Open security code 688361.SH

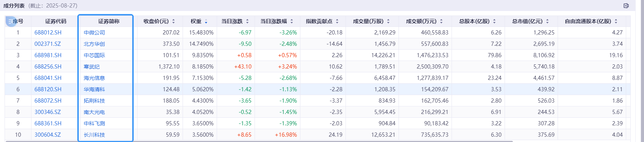(x=48, y=123)
